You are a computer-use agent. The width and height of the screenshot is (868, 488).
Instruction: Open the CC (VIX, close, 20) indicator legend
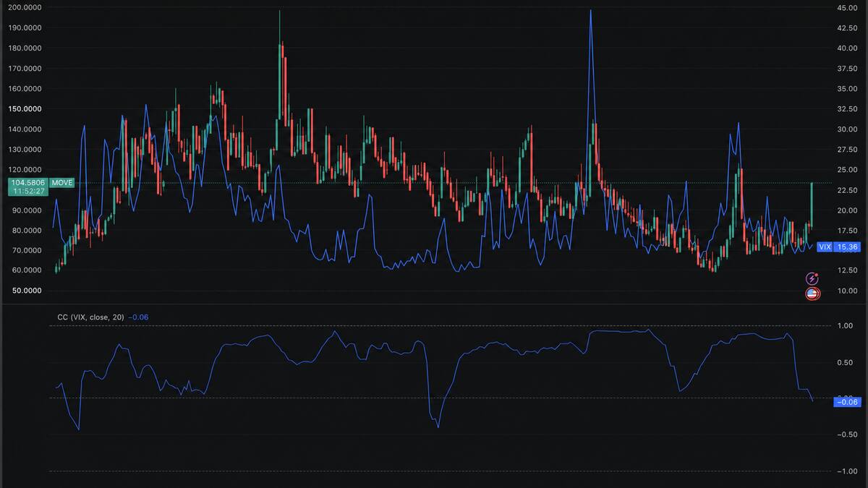click(90, 317)
